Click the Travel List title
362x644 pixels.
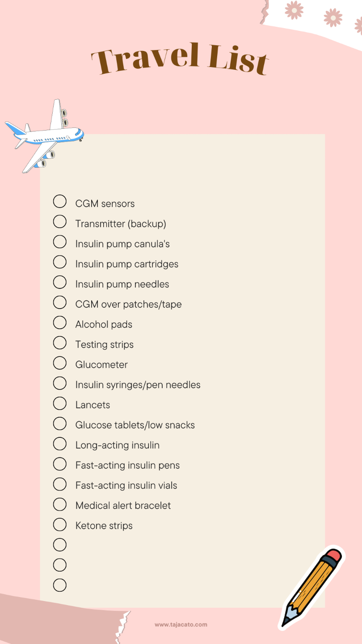[x=180, y=59]
